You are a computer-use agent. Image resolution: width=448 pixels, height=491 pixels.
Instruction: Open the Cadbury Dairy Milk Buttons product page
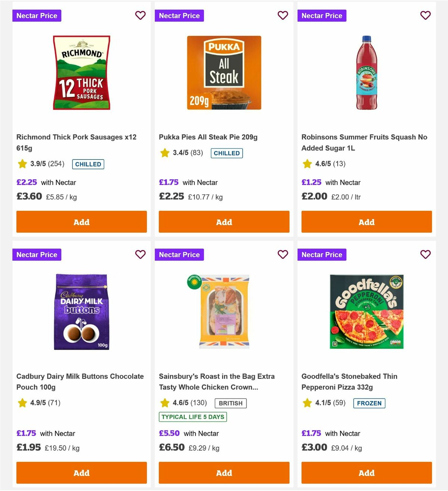pos(80,382)
